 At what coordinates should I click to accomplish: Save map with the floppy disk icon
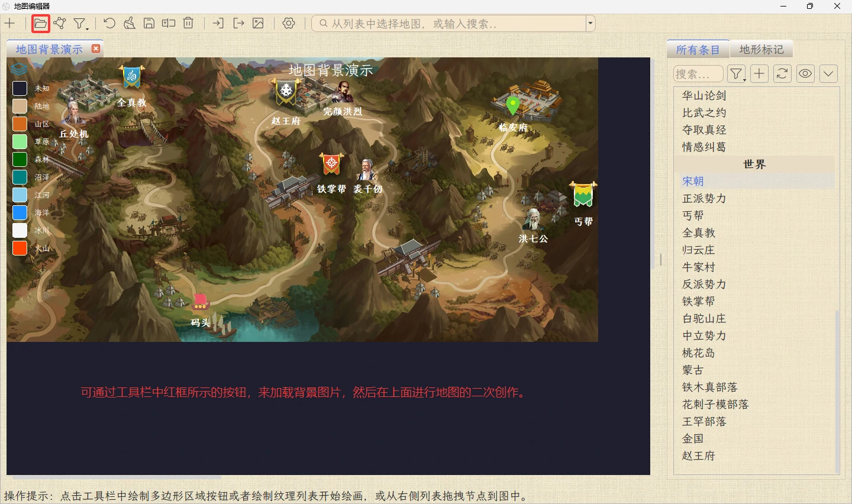[149, 24]
